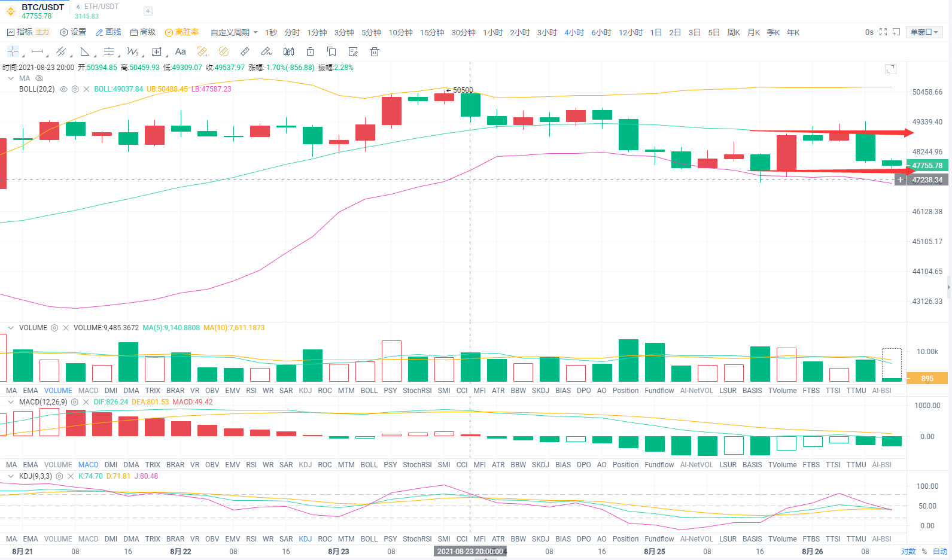Click the first orange ruler tool icon

tap(202, 51)
